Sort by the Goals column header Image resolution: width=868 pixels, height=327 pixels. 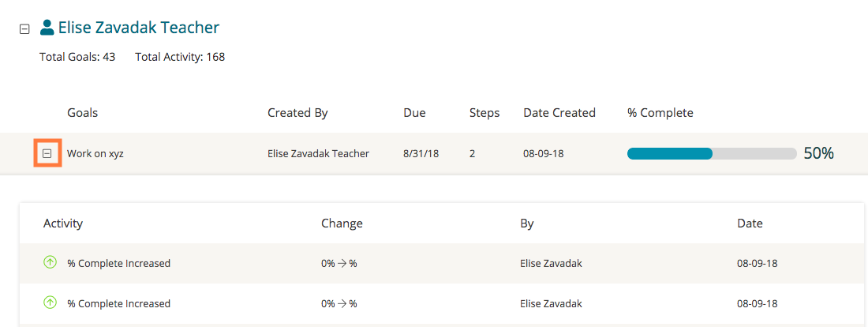click(82, 113)
